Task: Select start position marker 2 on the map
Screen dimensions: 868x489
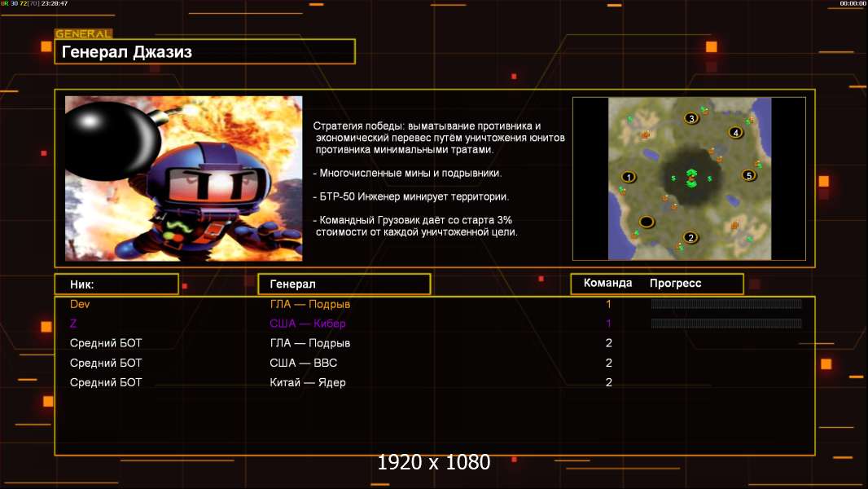Action: (690, 238)
